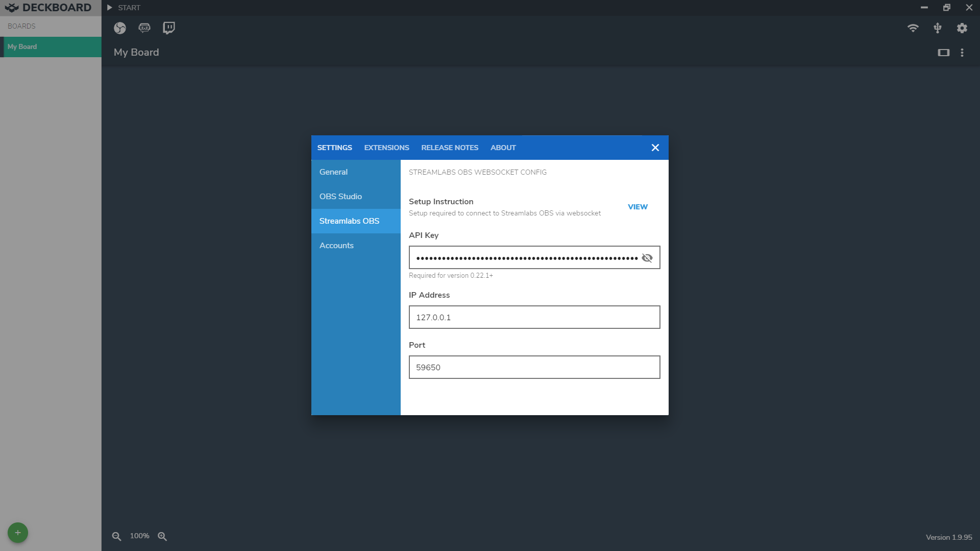The height and width of the screenshot is (551, 980).
Task: Click the Start playback arrow in the title bar
Action: coord(109,8)
